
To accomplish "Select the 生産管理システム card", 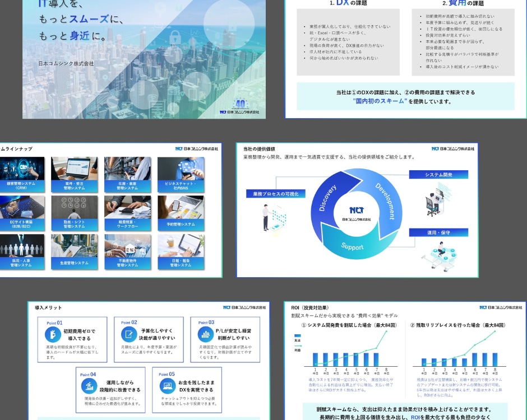I will pyautogui.click(x=74, y=252).
